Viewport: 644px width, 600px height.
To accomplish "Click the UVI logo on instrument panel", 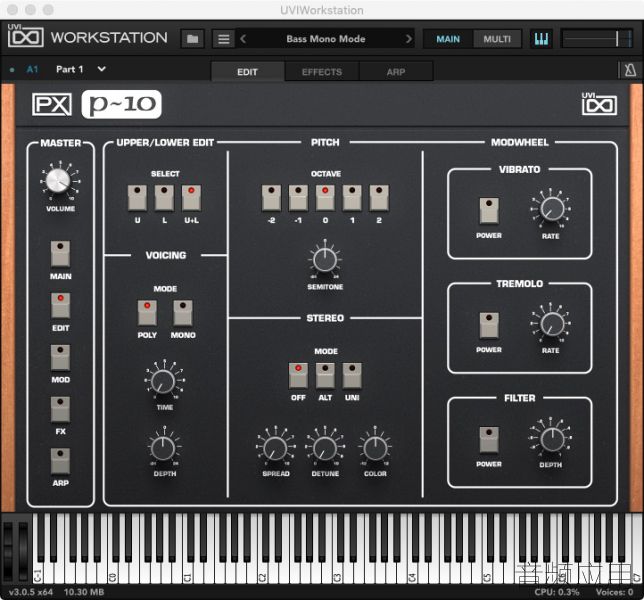I will coord(599,104).
